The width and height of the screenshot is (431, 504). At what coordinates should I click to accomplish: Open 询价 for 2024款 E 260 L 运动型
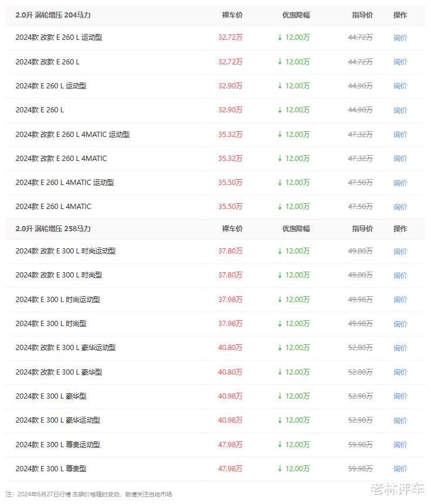(x=400, y=86)
